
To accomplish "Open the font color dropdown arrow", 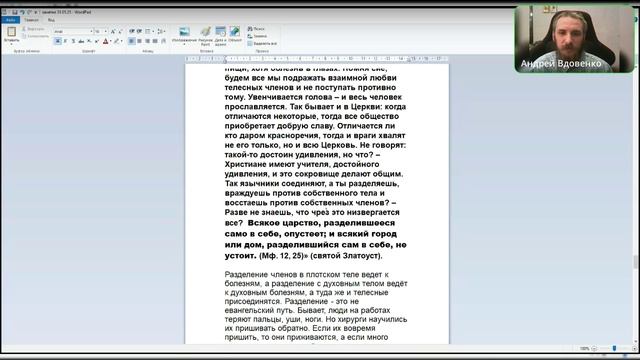I will (x=111, y=41).
